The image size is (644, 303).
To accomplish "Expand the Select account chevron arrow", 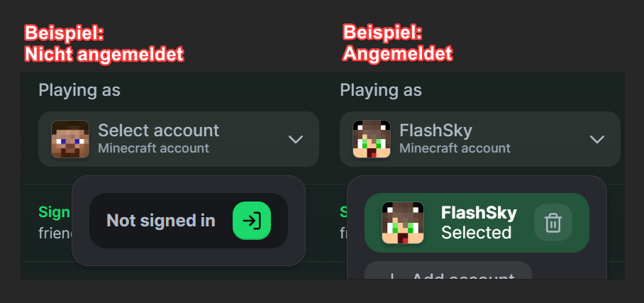I will pos(296,139).
